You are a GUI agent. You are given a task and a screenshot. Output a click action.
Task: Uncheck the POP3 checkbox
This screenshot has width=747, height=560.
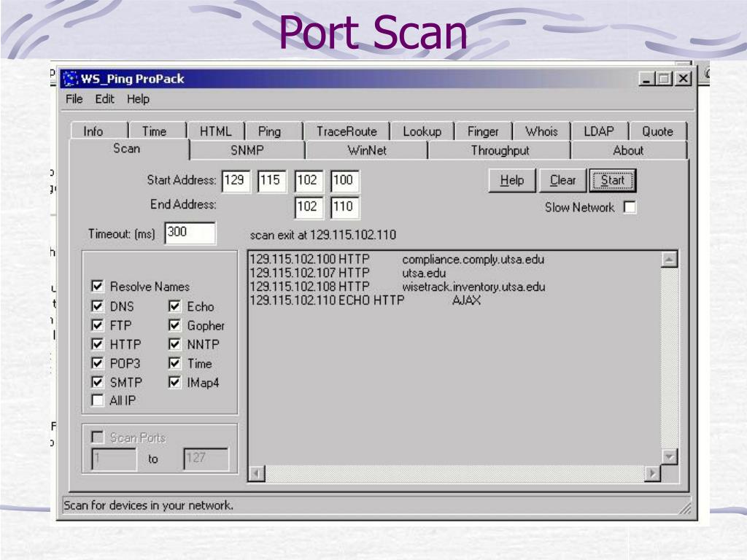[97, 363]
